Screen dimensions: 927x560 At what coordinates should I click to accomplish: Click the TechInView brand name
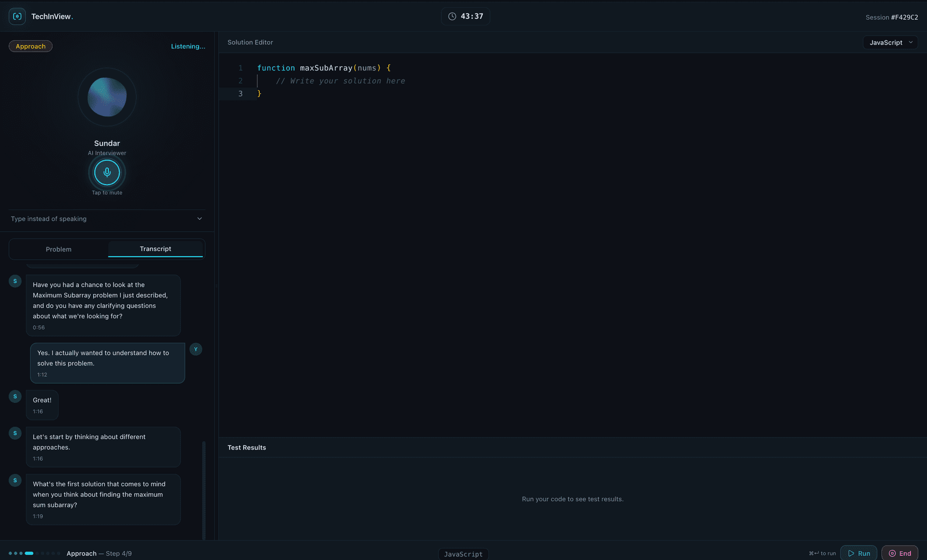click(52, 17)
